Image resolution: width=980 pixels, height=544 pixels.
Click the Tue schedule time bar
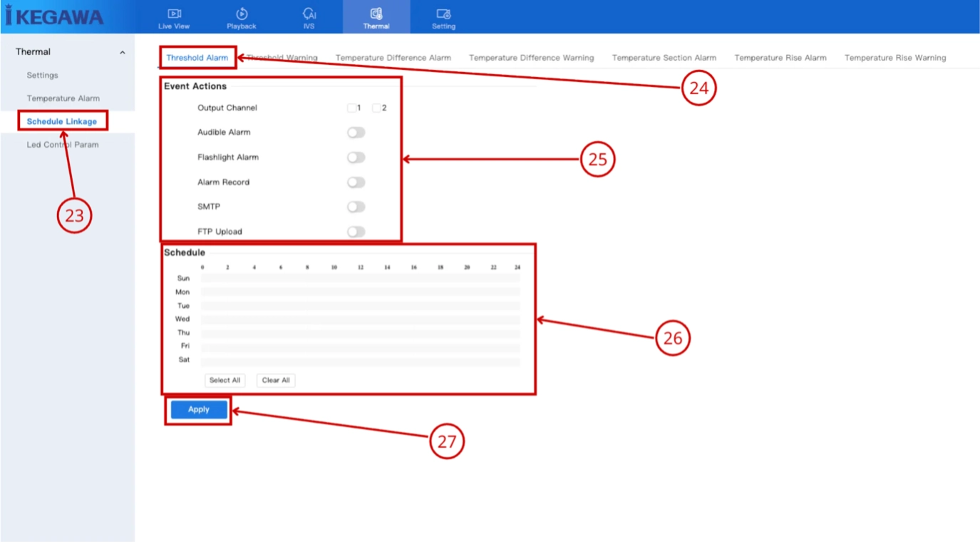[x=361, y=306]
